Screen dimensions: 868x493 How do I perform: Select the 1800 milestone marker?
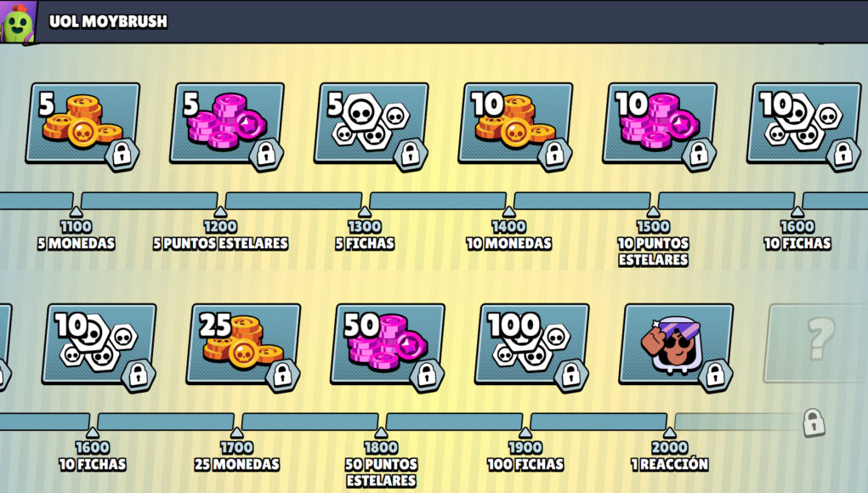(x=382, y=433)
